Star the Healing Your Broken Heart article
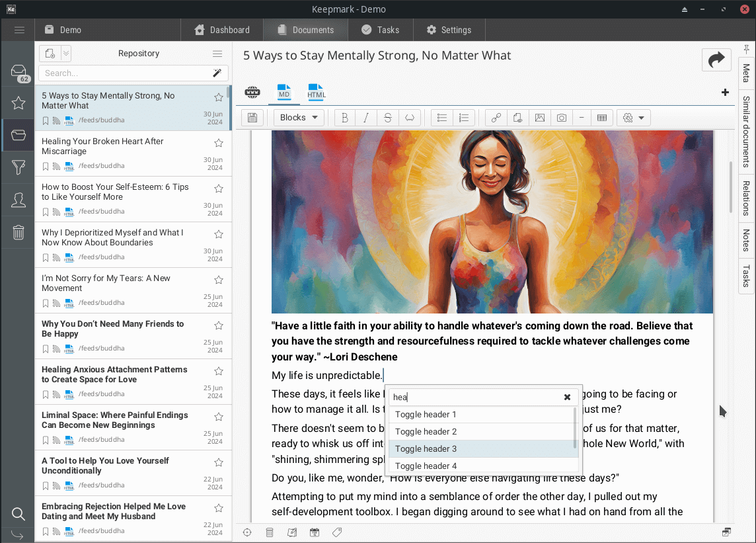756x543 pixels. 219,143
